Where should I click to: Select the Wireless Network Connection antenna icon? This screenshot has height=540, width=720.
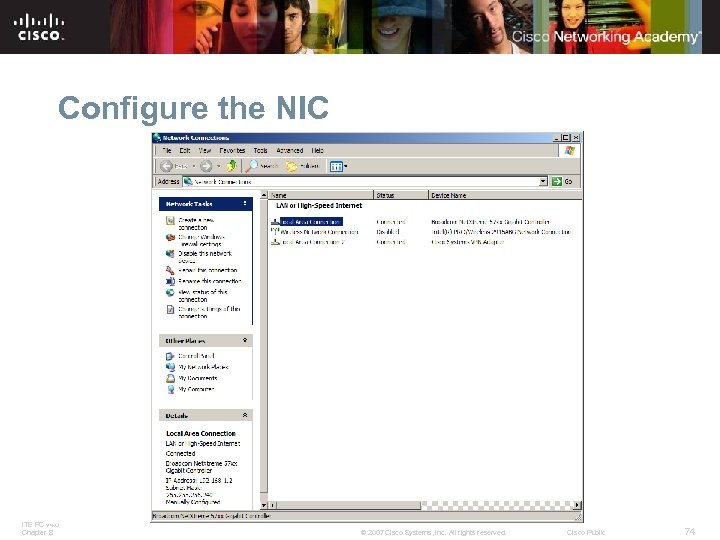[x=275, y=232]
